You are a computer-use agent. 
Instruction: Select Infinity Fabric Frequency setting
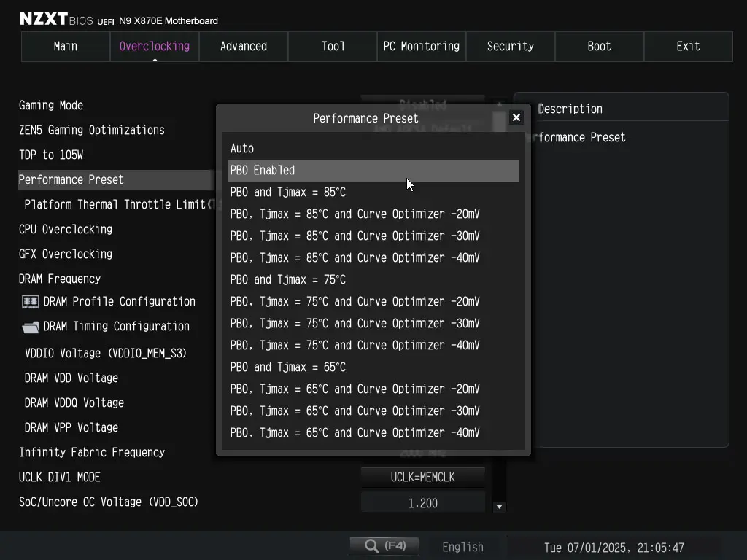(x=92, y=452)
